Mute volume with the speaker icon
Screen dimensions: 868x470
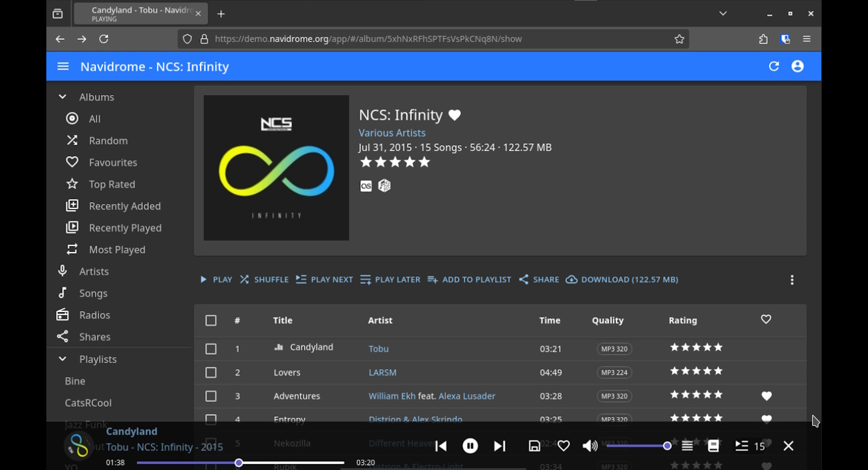point(590,446)
